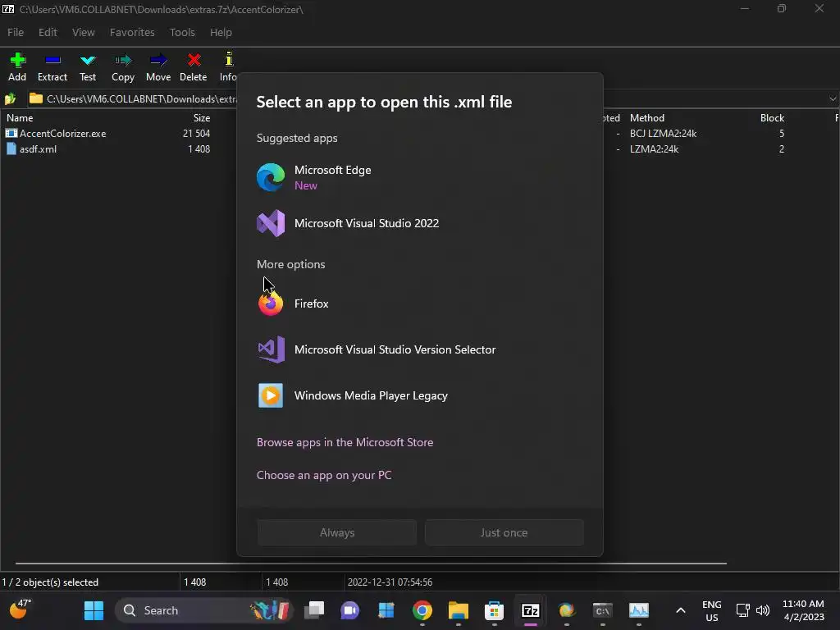
Task: Click the BCJ LZMA2:24k method cell
Action: 663,134
